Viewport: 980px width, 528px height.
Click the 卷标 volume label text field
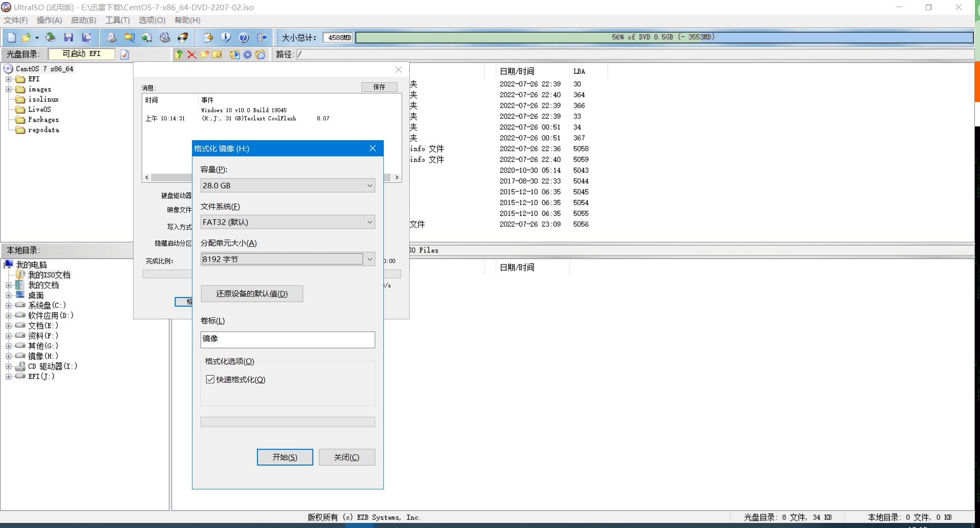(287, 339)
